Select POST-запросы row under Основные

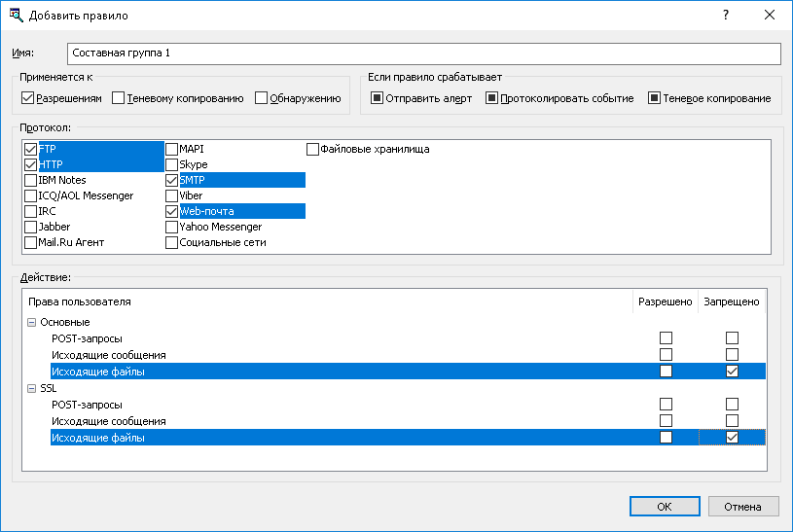pos(86,338)
